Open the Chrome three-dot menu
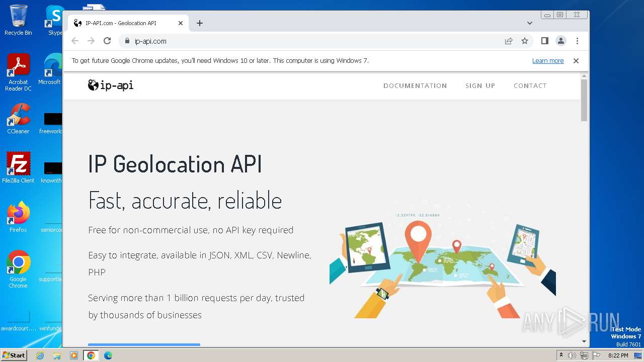This screenshot has width=644, height=362. coord(577,41)
